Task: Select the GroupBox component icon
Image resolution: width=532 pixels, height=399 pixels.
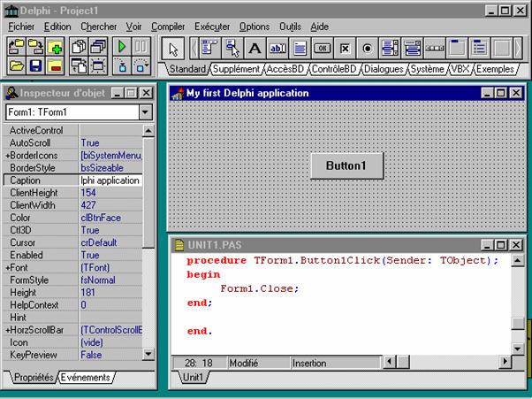Action: (457, 49)
